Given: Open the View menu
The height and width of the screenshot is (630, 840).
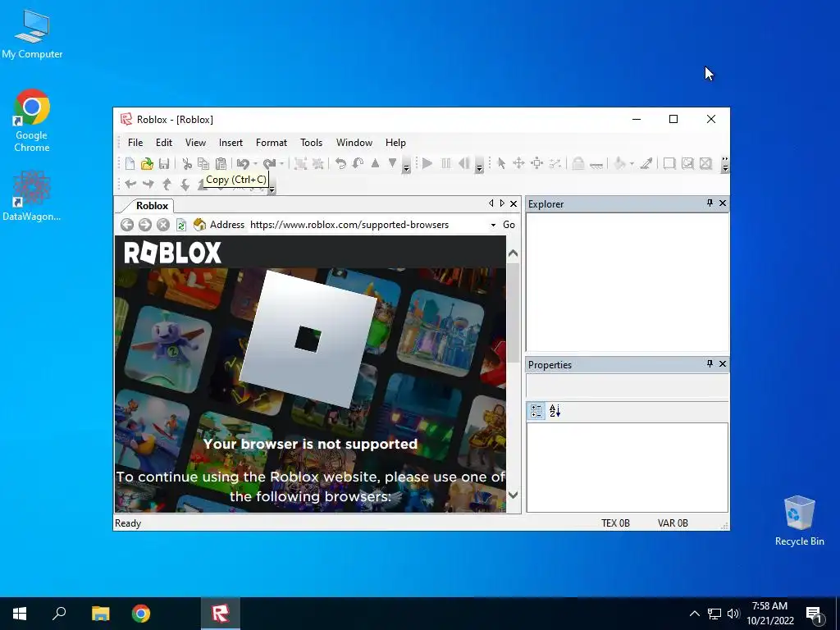Looking at the screenshot, I should click(195, 143).
